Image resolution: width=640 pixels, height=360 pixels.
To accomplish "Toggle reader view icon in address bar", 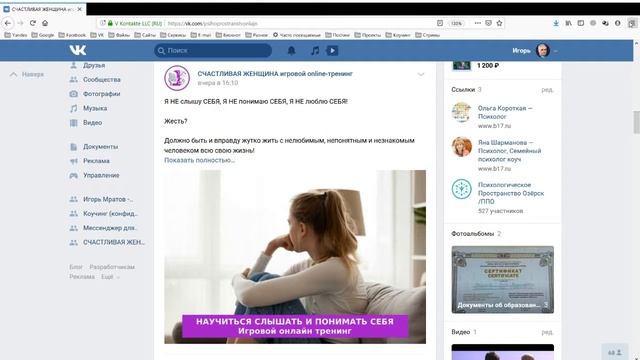I will [440, 23].
